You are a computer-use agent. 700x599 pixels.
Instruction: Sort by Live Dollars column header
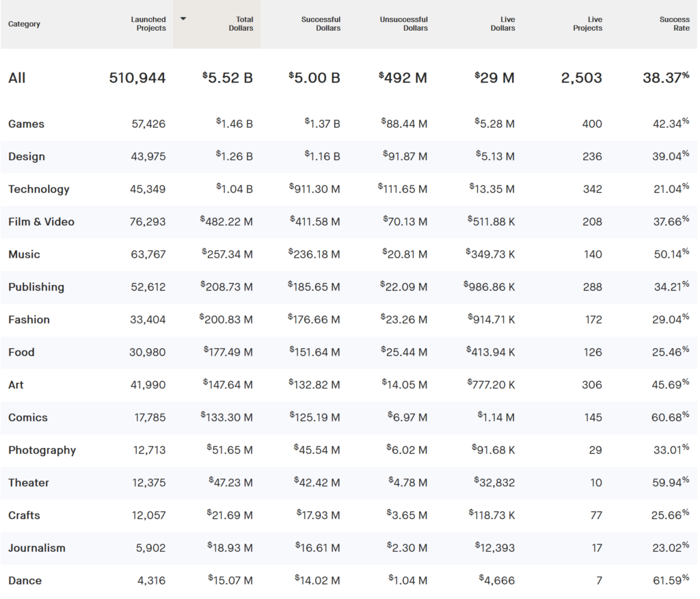click(502, 24)
